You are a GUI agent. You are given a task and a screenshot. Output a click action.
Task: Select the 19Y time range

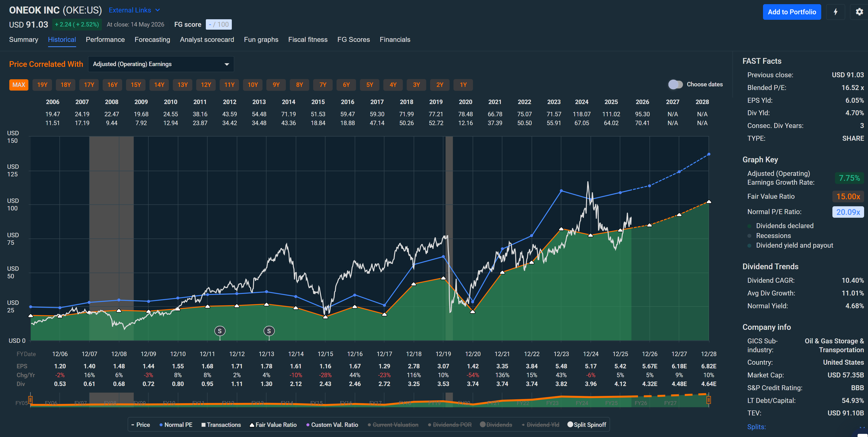coord(42,85)
